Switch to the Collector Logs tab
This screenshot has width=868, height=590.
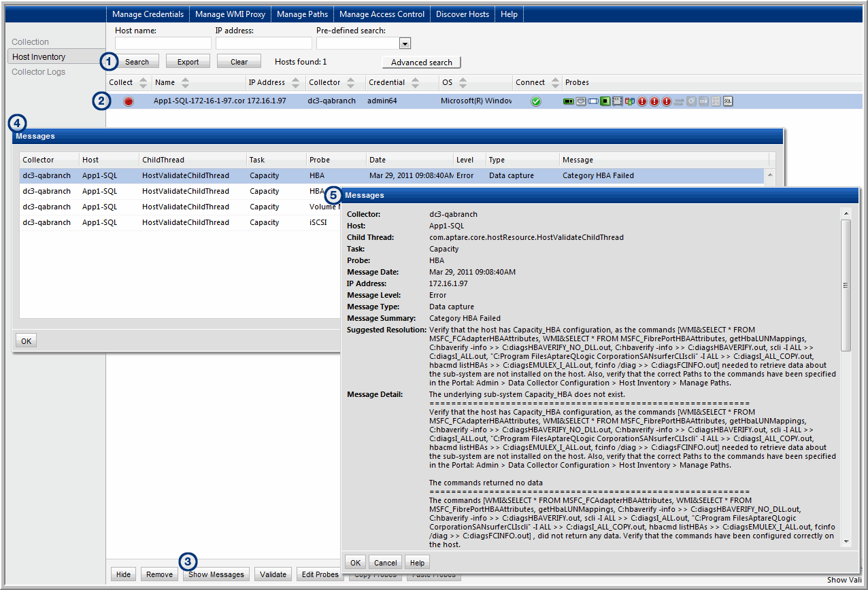[x=39, y=72]
